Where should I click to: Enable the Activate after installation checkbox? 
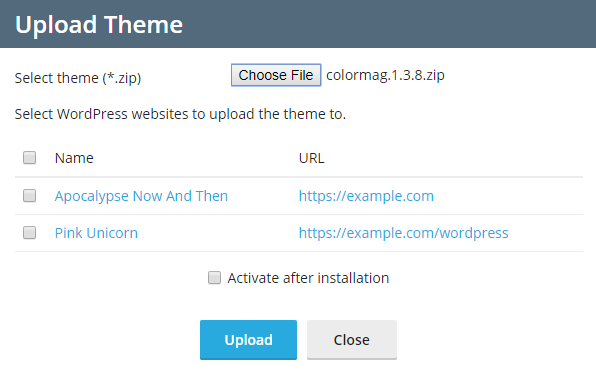click(x=214, y=277)
